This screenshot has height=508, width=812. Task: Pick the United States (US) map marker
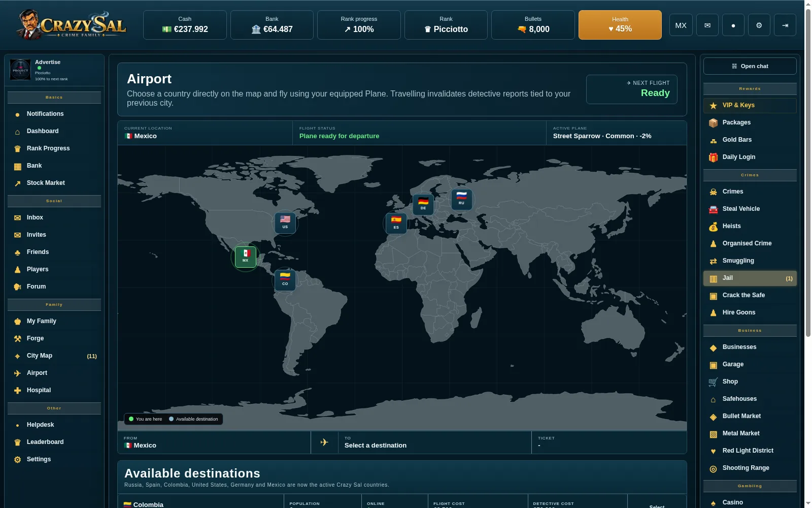[285, 223]
